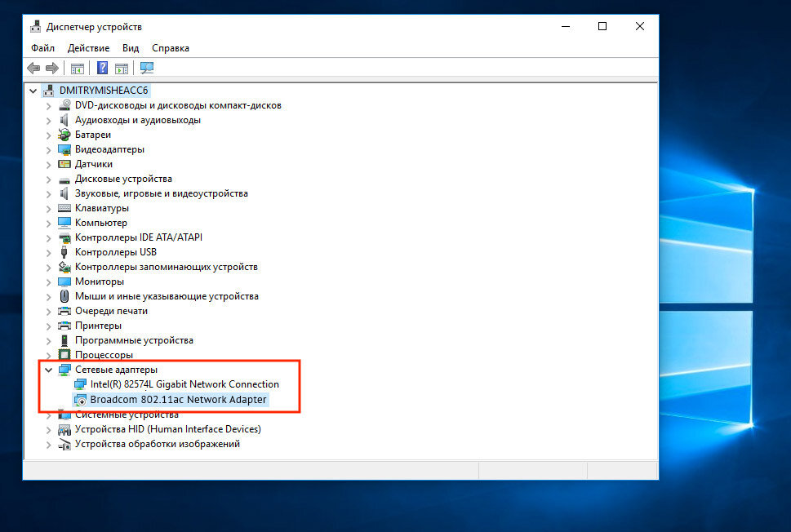Click the Мыши mouse icon
Viewport: 791px width, 532px height.
pyautogui.click(x=64, y=296)
